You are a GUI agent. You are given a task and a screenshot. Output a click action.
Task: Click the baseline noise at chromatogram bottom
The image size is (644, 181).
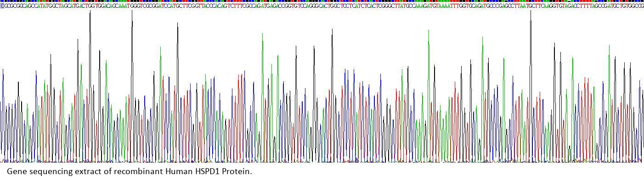(322, 161)
